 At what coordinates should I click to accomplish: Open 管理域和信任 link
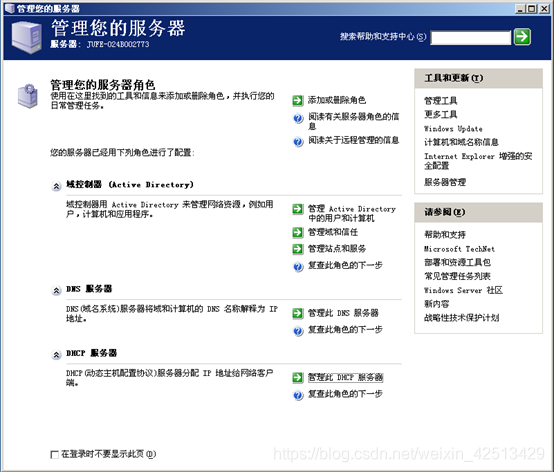[333, 232]
